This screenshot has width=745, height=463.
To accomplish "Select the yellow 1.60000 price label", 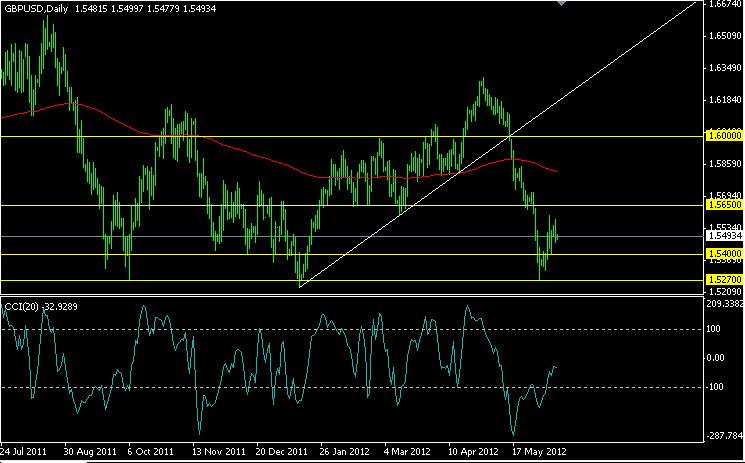I will click(724, 136).
